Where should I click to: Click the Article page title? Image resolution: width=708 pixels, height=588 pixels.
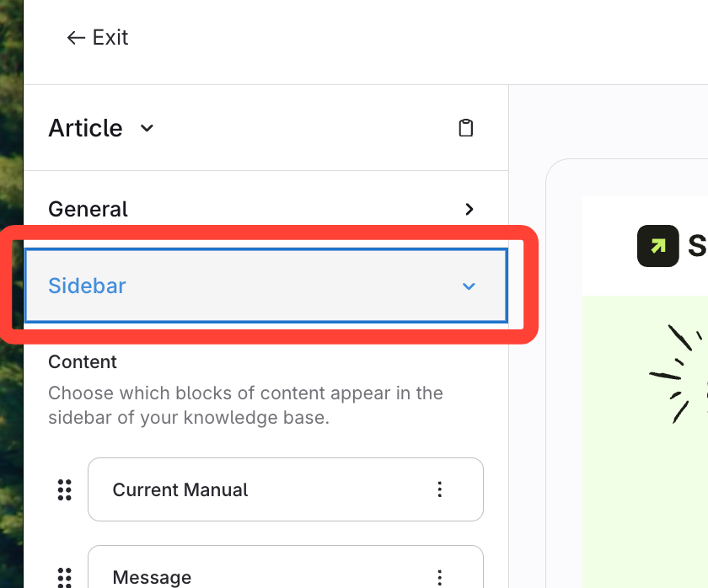(85, 128)
